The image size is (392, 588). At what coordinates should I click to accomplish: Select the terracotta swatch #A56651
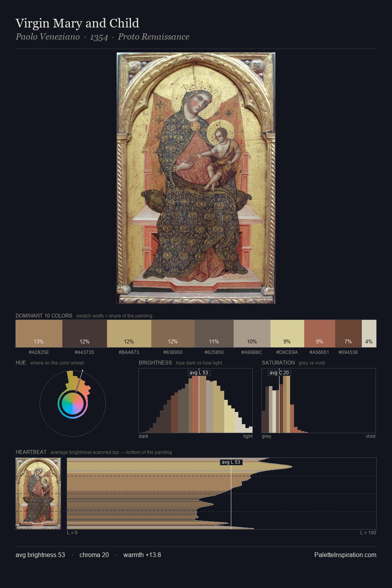point(319,334)
